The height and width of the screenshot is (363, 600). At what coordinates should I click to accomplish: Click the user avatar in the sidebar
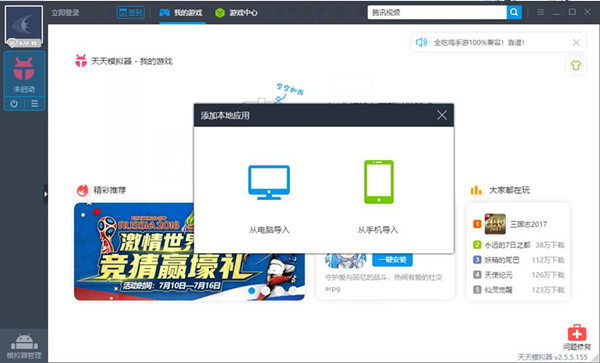(x=24, y=26)
